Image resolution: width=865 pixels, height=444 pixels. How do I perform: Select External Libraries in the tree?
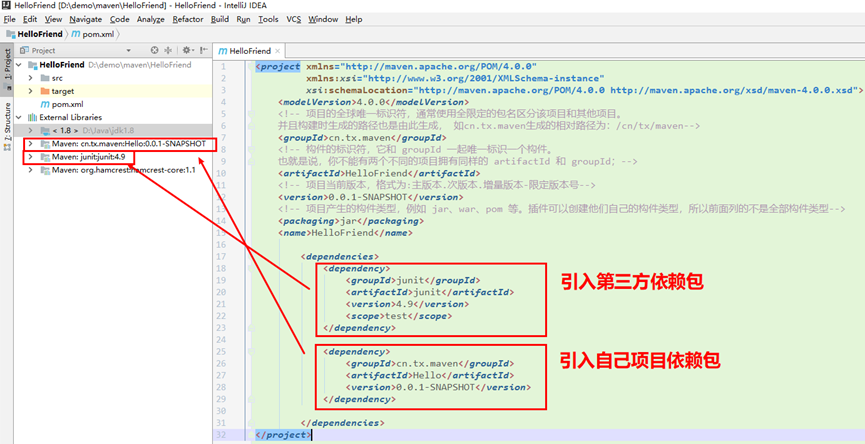[x=71, y=117]
